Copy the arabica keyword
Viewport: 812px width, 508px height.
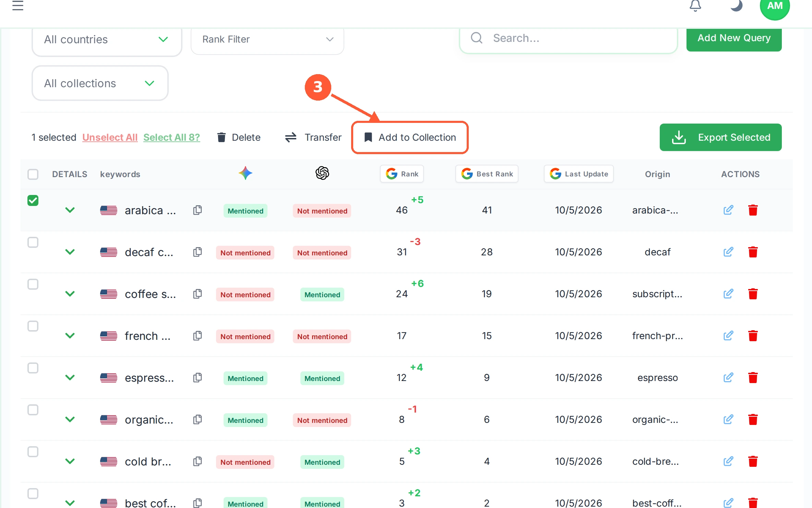[198, 210]
